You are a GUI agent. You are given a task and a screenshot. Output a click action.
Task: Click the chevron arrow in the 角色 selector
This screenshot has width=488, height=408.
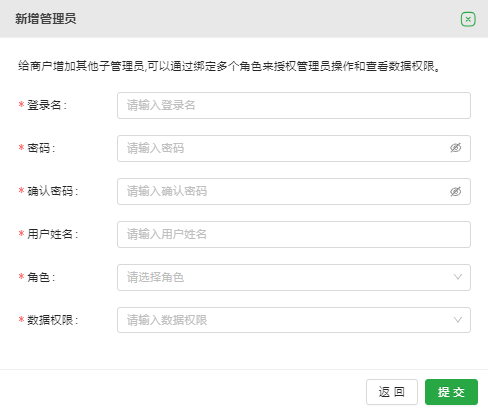tap(458, 277)
